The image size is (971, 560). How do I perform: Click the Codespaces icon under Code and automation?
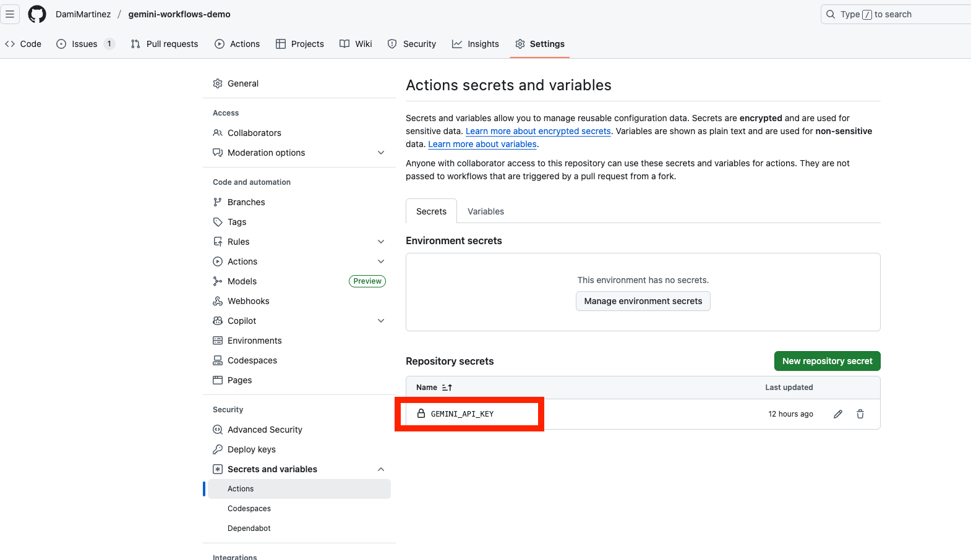point(218,360)
